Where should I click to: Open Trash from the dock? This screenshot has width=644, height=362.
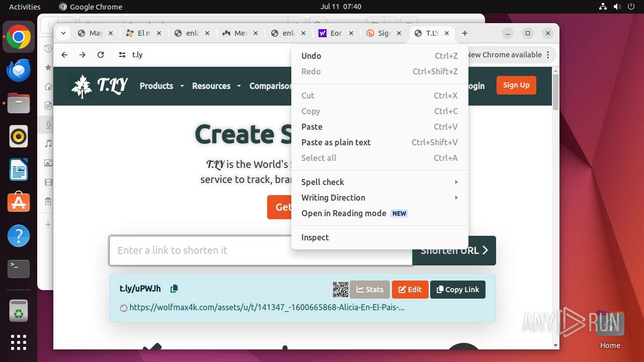(x=19, y=311)
